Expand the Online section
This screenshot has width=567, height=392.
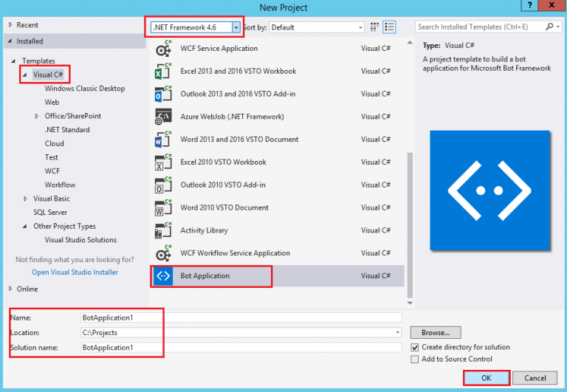[10, 289]
